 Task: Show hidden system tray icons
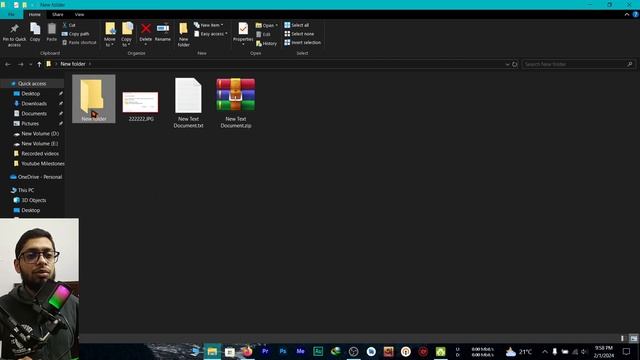[544, 351]
